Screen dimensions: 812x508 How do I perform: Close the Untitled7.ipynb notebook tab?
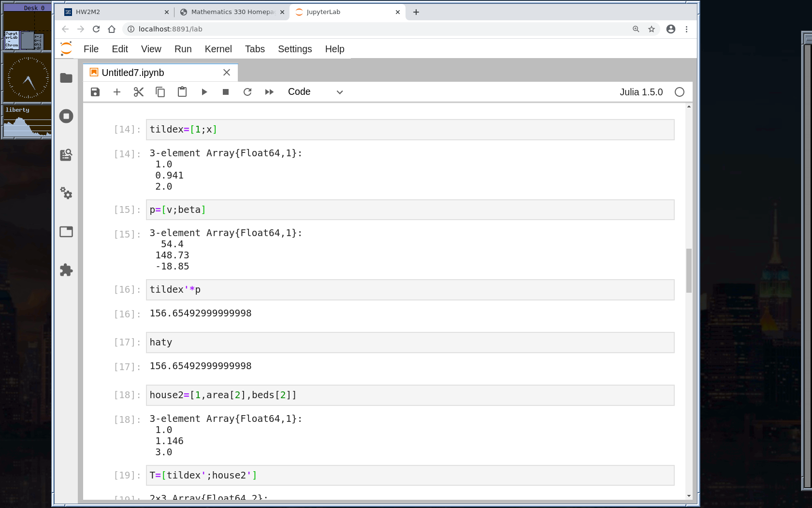pyautogui.click(x=227, y=73)
